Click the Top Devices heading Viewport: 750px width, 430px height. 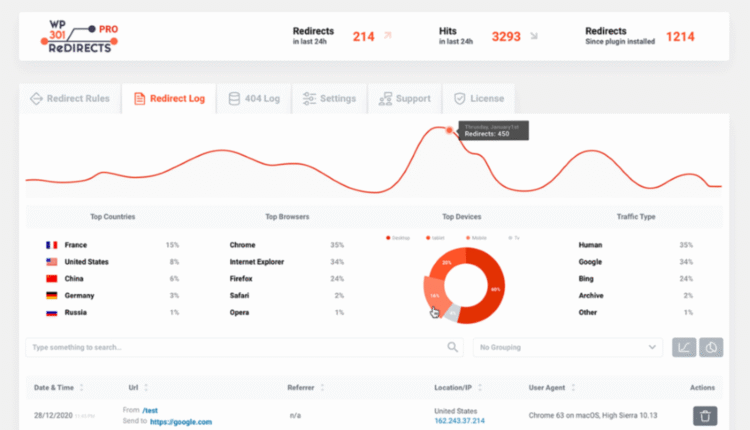(x=462, y=217)
